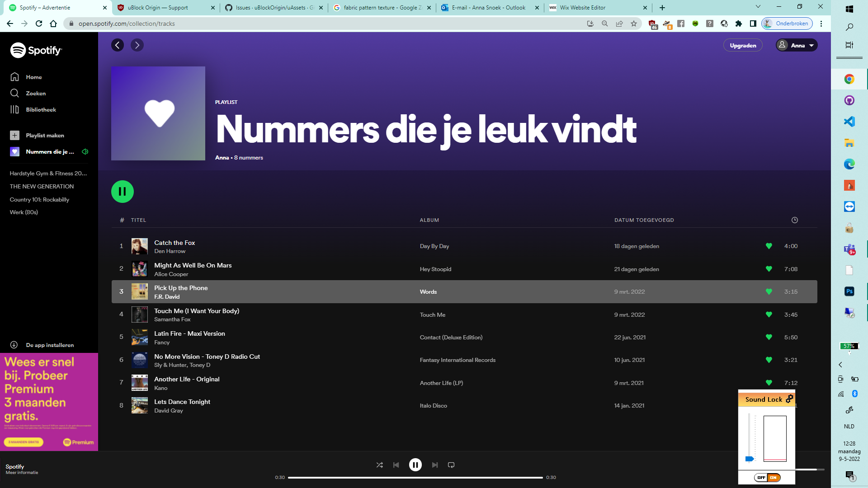The image size is (868, 488).
Task: Click the duration clock icon above the tracklist
Action: pos(795,220)
